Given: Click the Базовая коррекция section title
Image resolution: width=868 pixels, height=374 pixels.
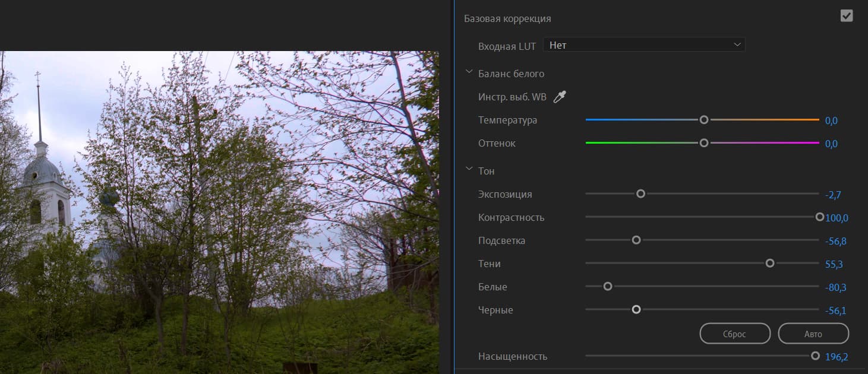Looking at the screenshot, I should [x=507, y=18].
